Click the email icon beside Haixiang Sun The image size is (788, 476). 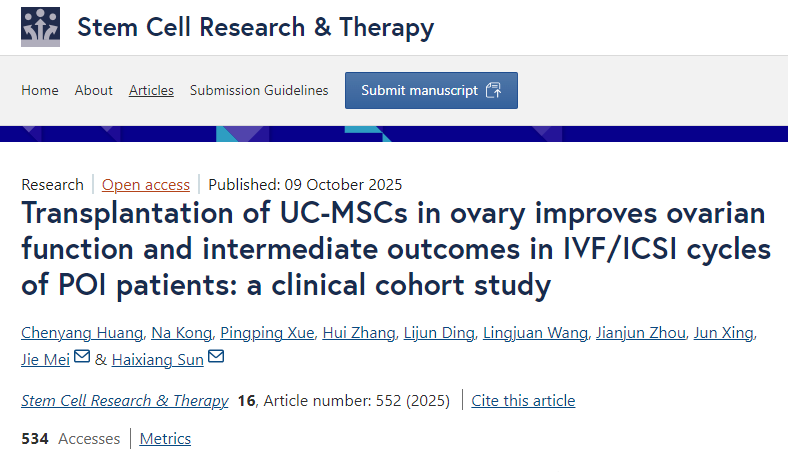point(216,358)
